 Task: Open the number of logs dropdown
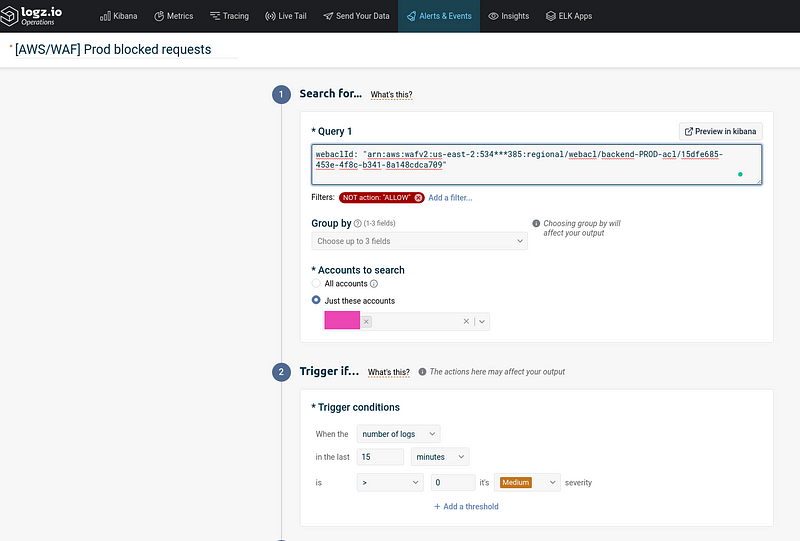pyautogui.click(x=398, y=434)
